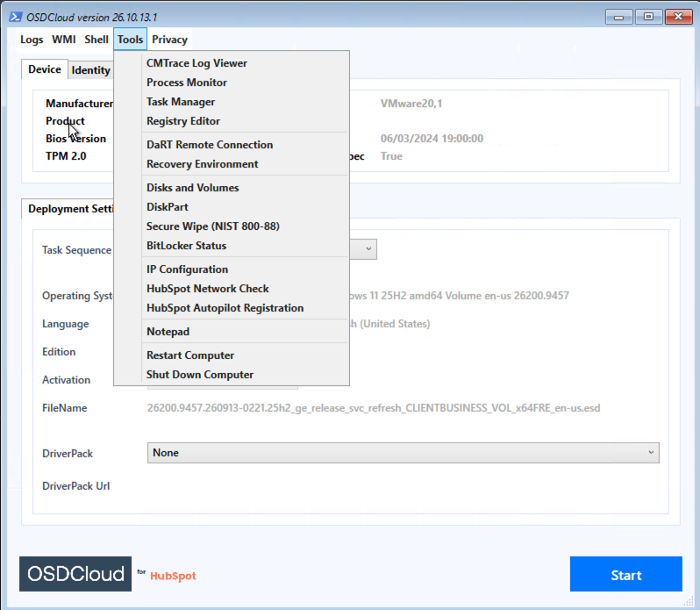This screenshot has width=700, height=610.
Task: Expand the Task Sequence dropdown arrow
Action: (x=368, y=249)
